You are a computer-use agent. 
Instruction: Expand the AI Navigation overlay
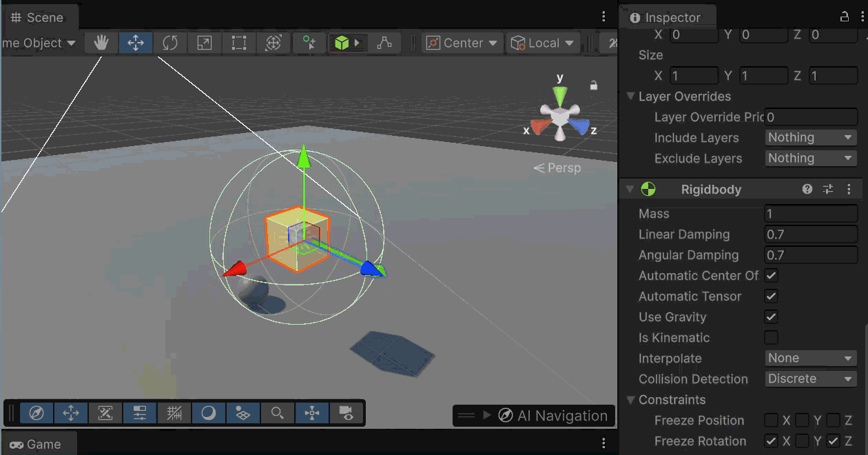[487, 416]
